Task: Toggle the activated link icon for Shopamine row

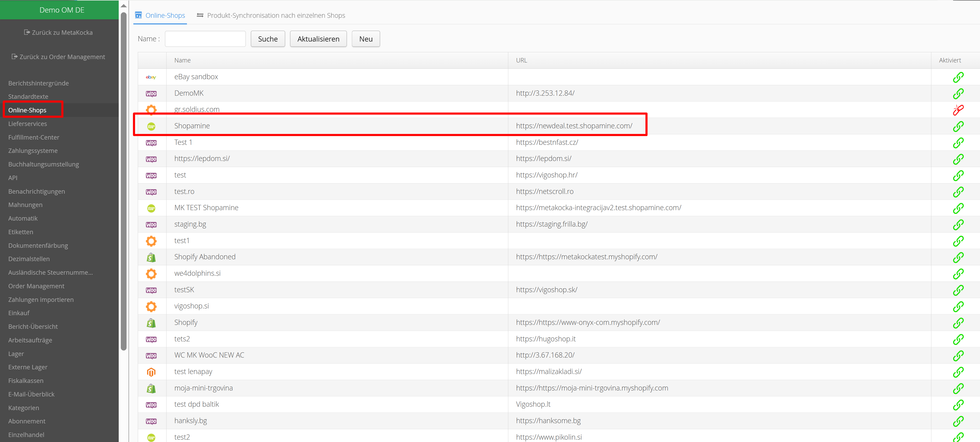Action: pyautogui.click(x=958, y=126)
